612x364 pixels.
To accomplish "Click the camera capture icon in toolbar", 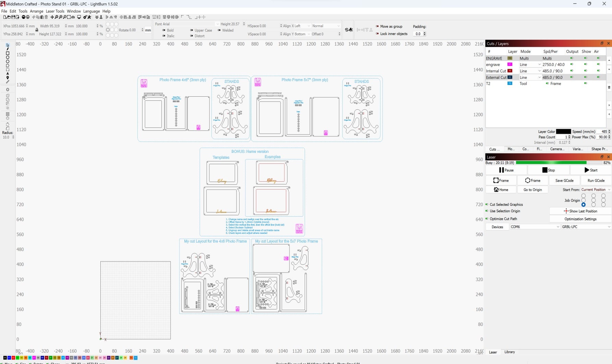I will tap(73, 17).
